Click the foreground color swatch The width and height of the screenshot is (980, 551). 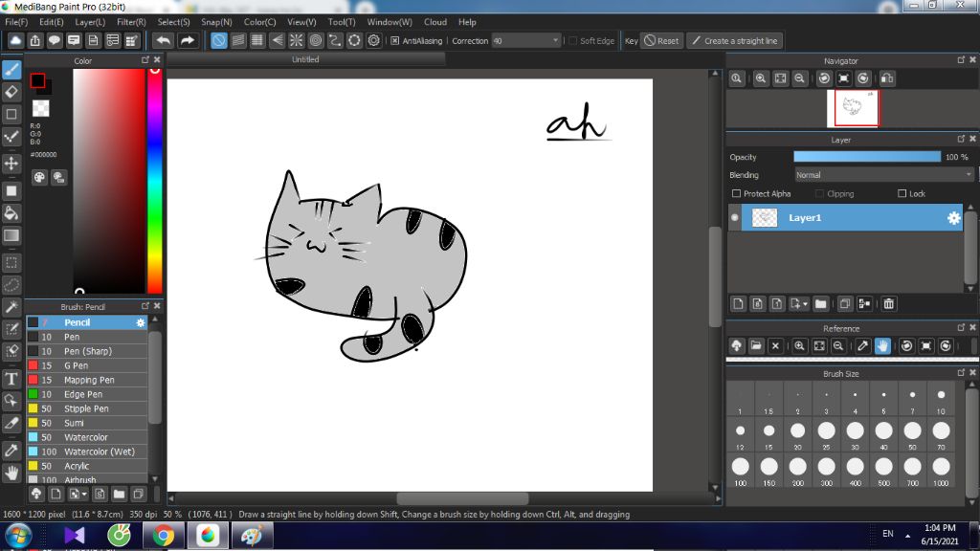click(37, 80)
